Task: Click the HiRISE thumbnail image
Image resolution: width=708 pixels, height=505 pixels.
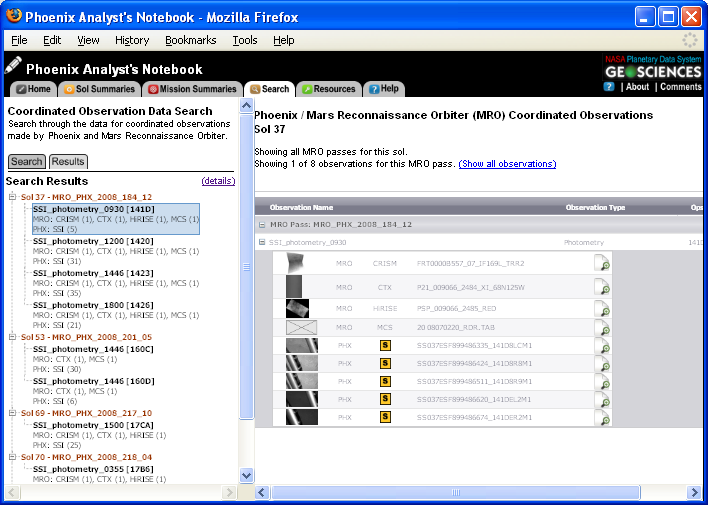Action: [298, 309]
